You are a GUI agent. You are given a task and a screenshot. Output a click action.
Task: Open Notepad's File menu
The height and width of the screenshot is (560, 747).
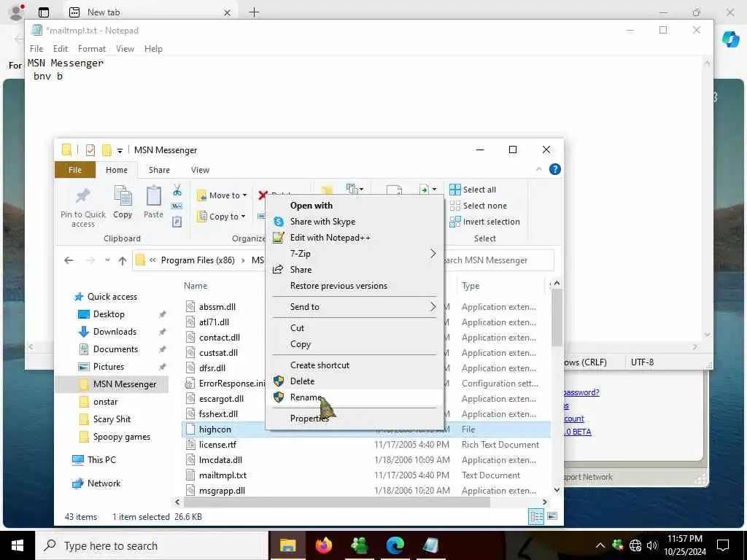coord(36,49)
